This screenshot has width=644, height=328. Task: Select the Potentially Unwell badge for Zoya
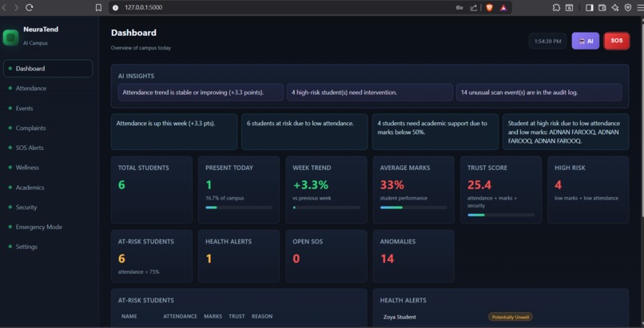pos(510,317)
